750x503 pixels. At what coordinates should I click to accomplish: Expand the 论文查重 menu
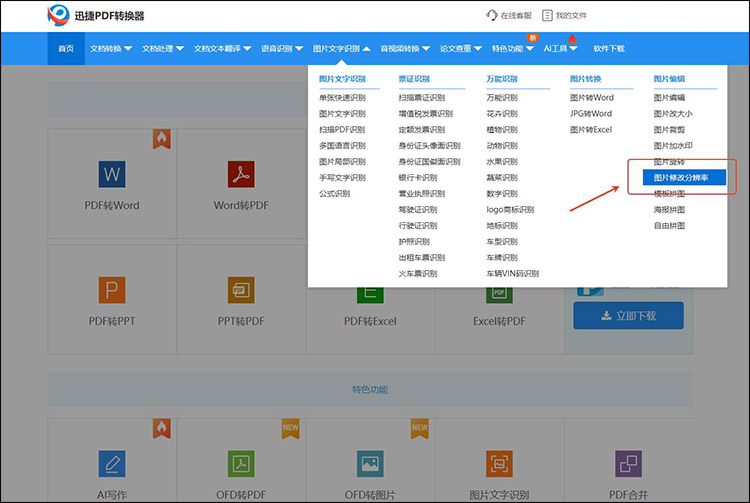[x=461, y=48]
